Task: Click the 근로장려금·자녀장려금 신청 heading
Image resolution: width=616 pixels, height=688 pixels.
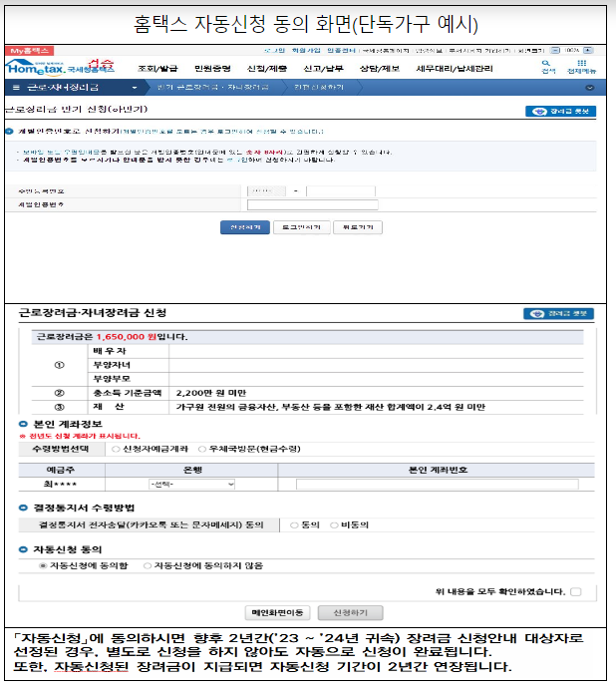Action: click(92, 313)
